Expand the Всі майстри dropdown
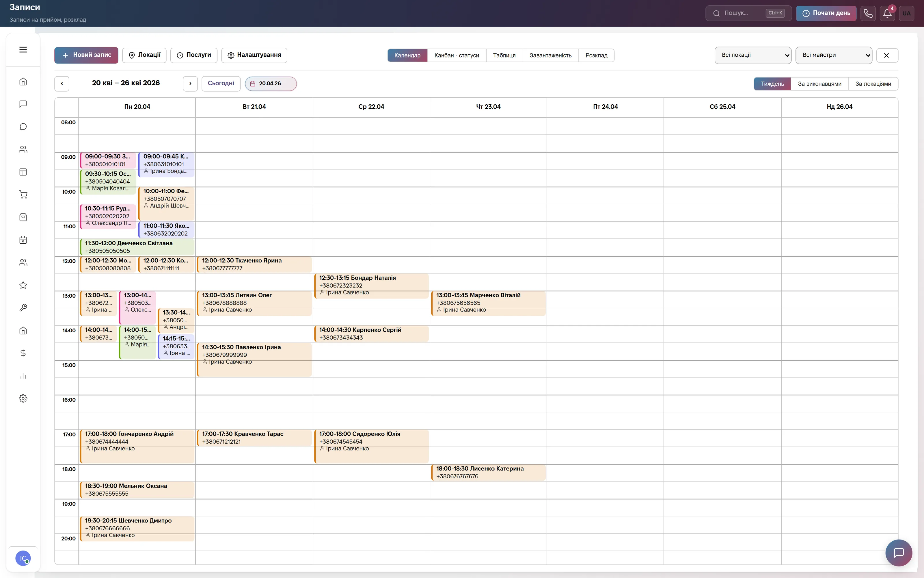This screenshot has height=578, width=924. click(x=834, y=55)
